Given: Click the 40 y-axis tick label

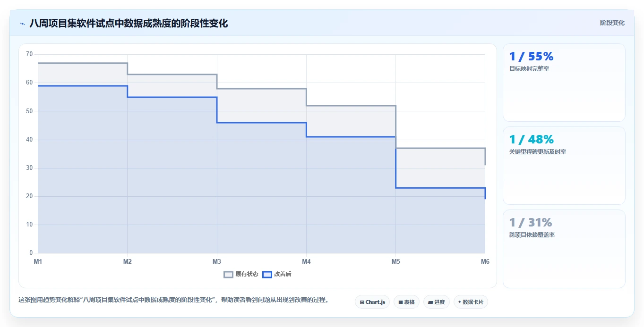Looking at the screenshot, I should (x=29, y=140).
